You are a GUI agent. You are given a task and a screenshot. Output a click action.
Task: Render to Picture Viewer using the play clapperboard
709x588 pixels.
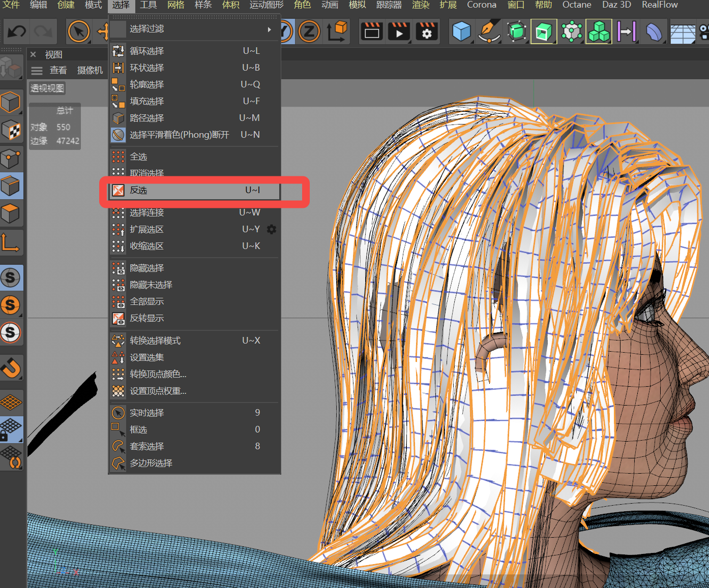(x=399, y=32)
